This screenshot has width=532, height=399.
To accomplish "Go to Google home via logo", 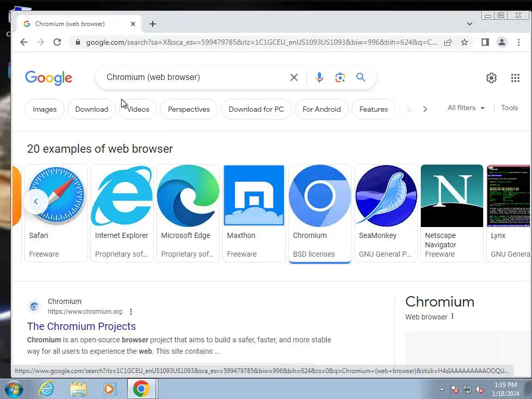I will click(48, 78).
